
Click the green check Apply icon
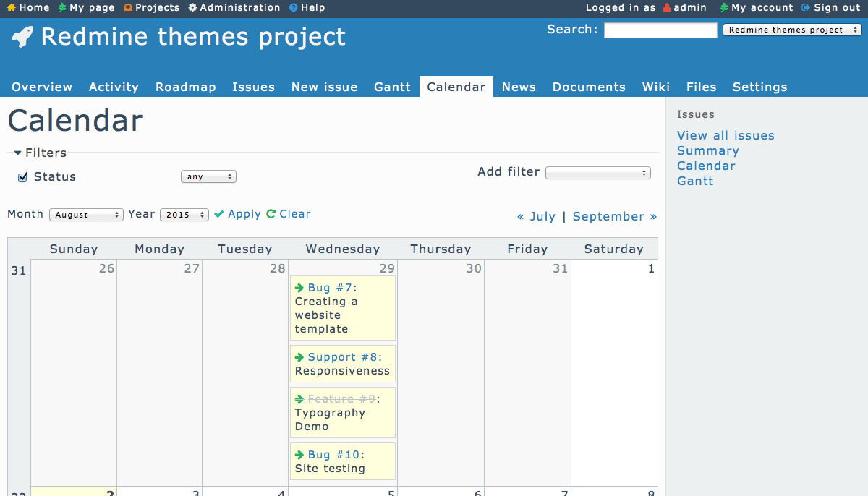(x=219, y=214)
